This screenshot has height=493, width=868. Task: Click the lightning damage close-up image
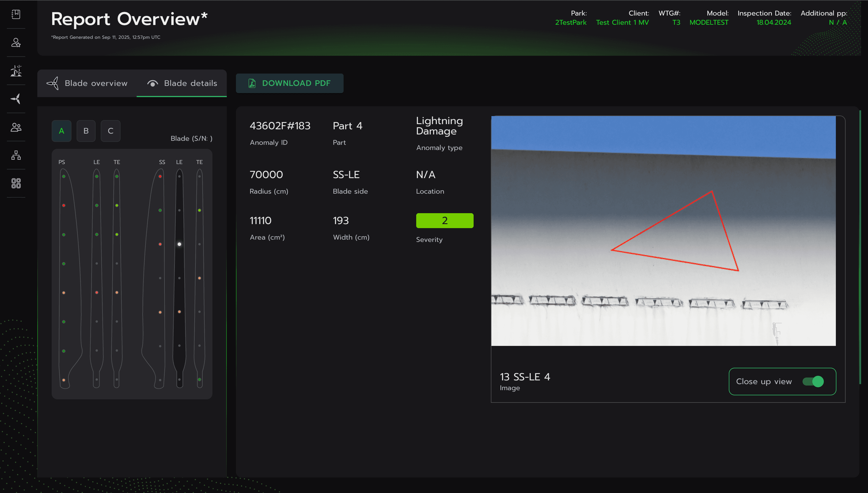(663, 231)
